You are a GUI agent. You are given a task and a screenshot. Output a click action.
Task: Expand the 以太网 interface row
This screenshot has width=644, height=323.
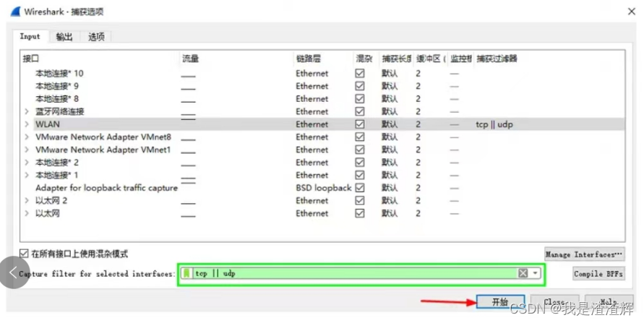[x=27, y=213]
